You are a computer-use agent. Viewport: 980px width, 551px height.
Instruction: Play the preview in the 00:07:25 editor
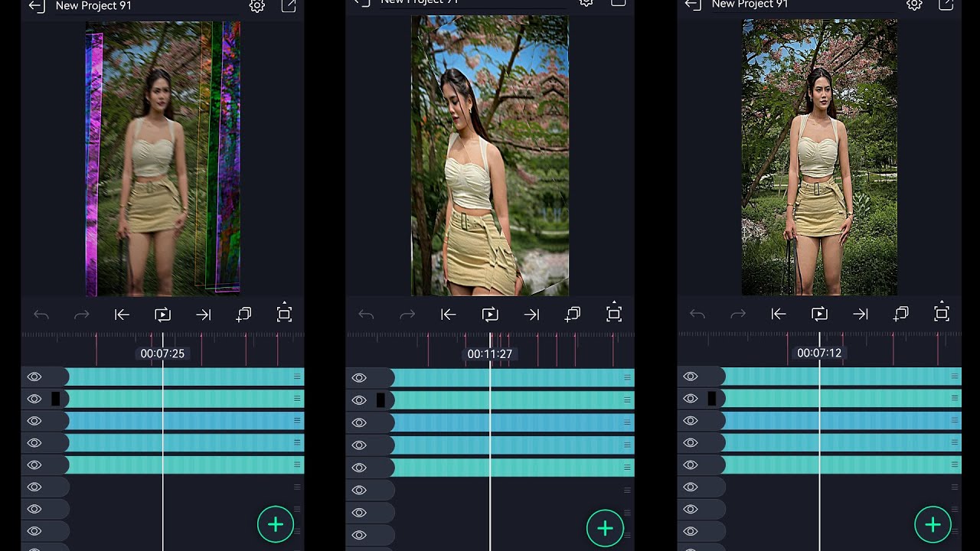coord(162,315)
